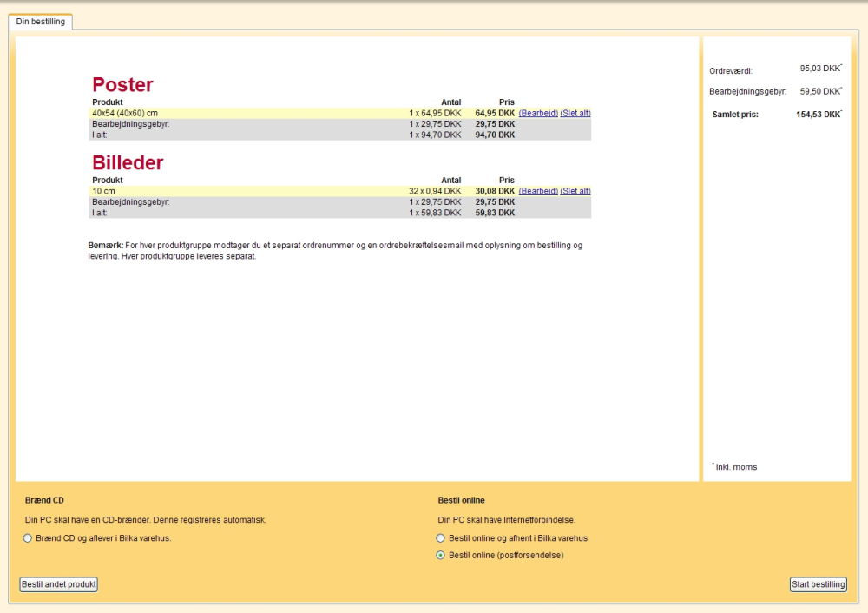The height and width of the screenshot is (613, 868).
Task: Click the inkl. moms footnote
Action: pyautogui.click(x=734, y=467)
